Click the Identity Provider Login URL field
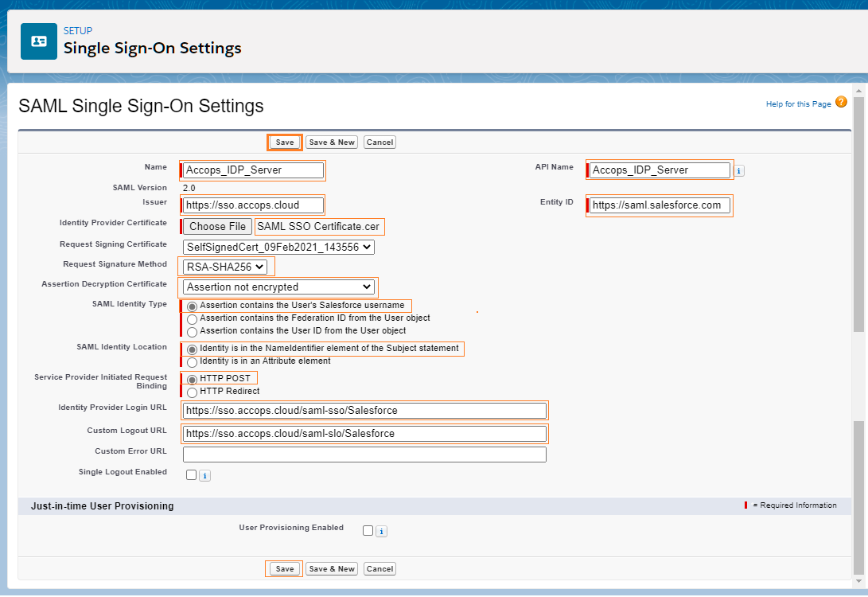The image size is (868, 597). tap(364, 411)
